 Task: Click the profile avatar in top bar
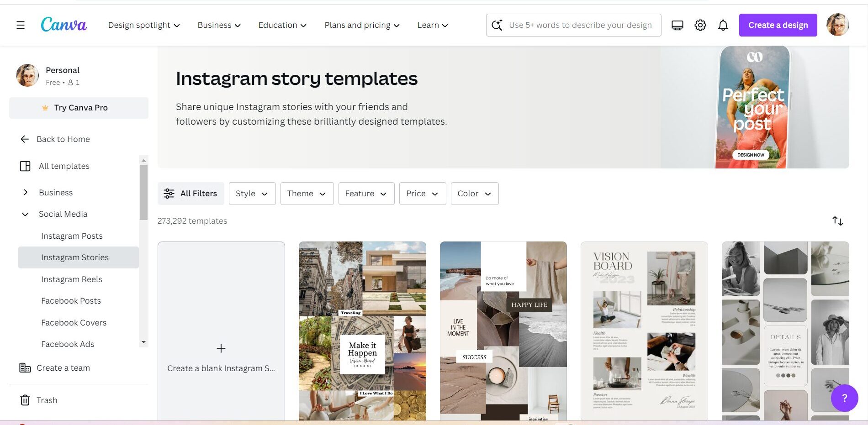click(838, 25)
